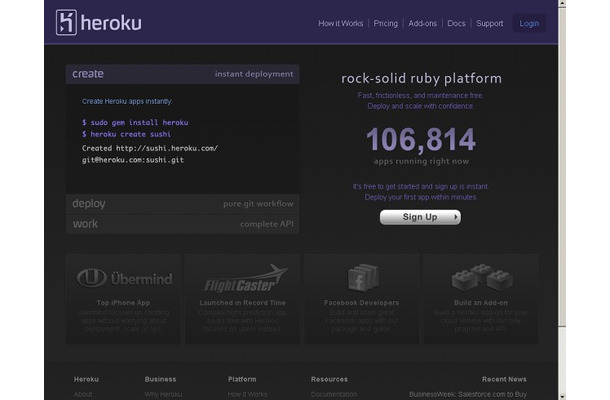The image size is (610, 400).
Task: Click the Recent News footer heading
Action: [504, 379]
